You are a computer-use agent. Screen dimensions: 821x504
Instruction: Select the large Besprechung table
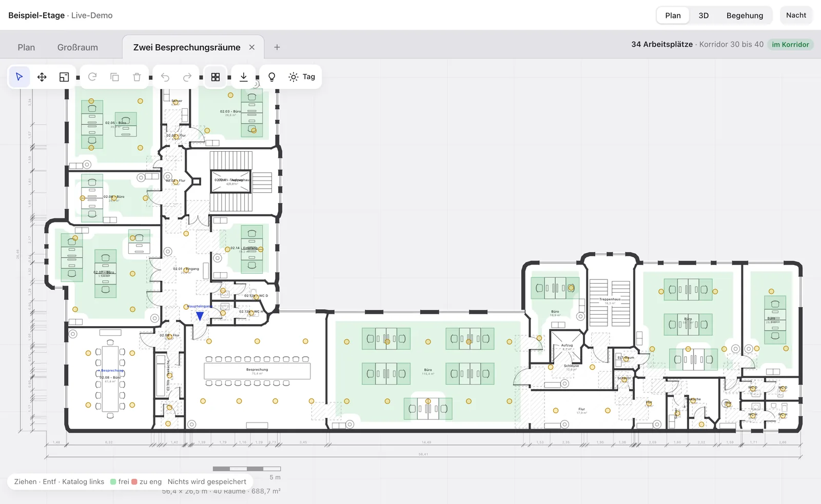click(x=257, y=371)
